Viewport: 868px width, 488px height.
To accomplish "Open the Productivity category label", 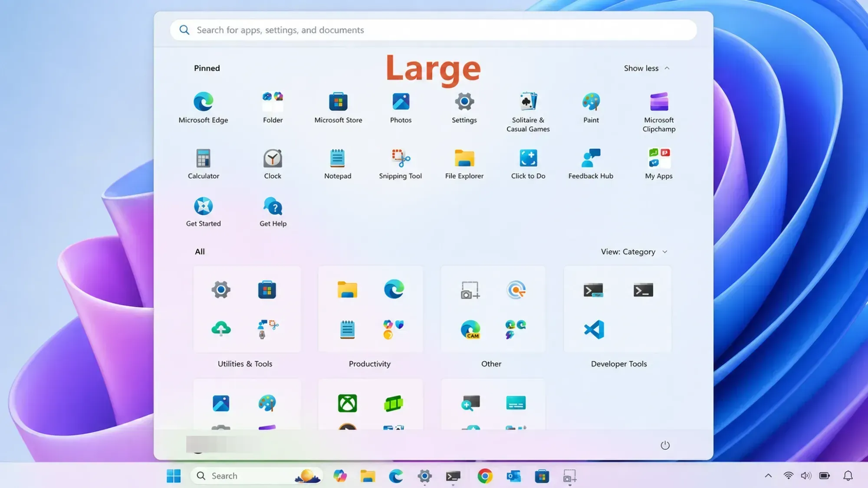I will (x=370, y=364).
